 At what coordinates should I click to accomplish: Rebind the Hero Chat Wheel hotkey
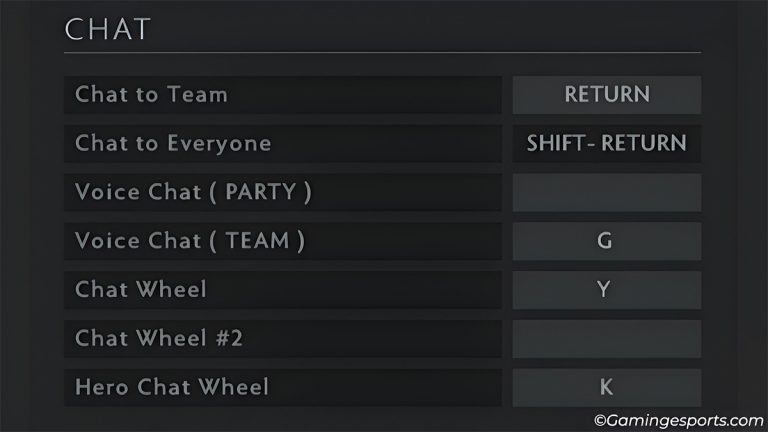coord(607,387)
